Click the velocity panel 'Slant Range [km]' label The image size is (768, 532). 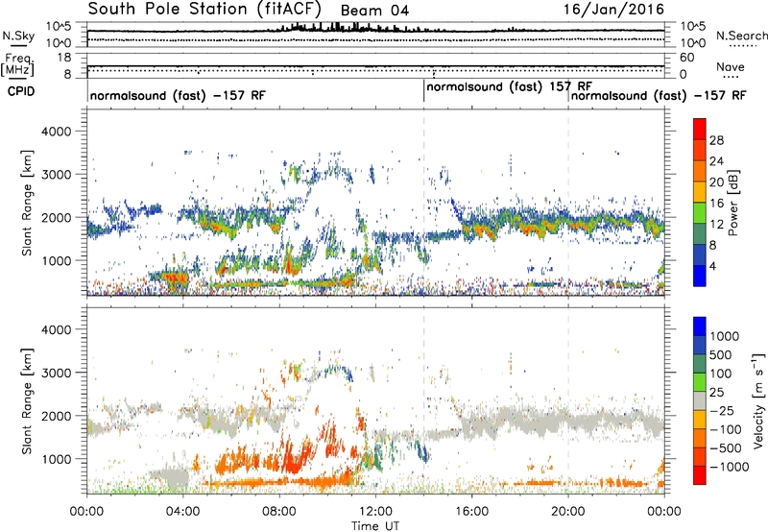coord(27,401)
